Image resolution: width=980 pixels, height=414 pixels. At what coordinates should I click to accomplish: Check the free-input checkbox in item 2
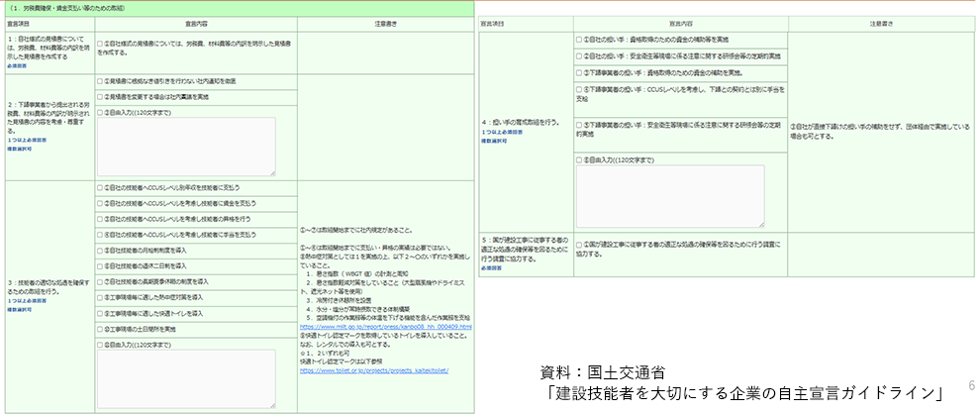tap(101, 112)
